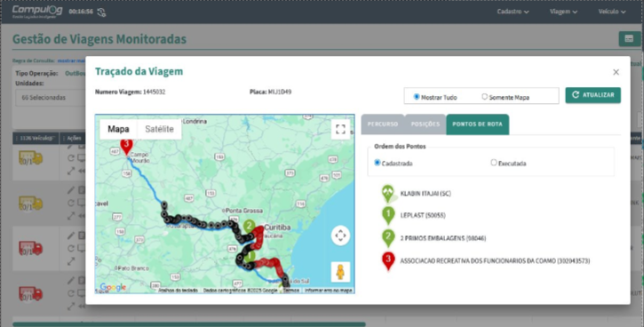The image size is (644, 327).
Task: Click the Ações column header
Action: [73, 139]
